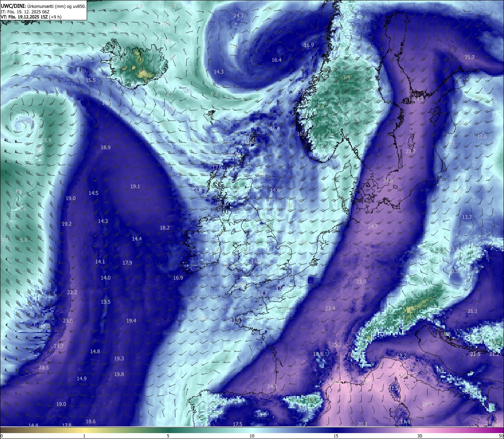This screenshot has height=439, width=504.
Task: Click the 23.9 value on the map
Action: (361, 282)
